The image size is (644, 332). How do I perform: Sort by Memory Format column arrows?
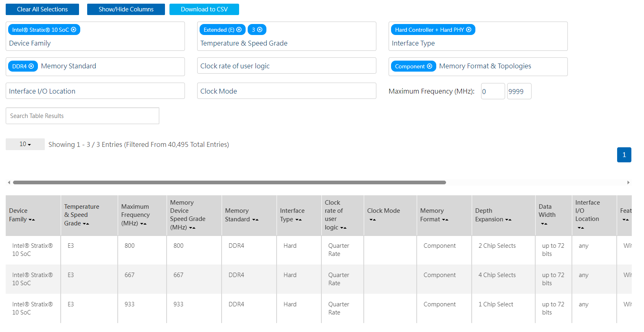pos(445,220)
